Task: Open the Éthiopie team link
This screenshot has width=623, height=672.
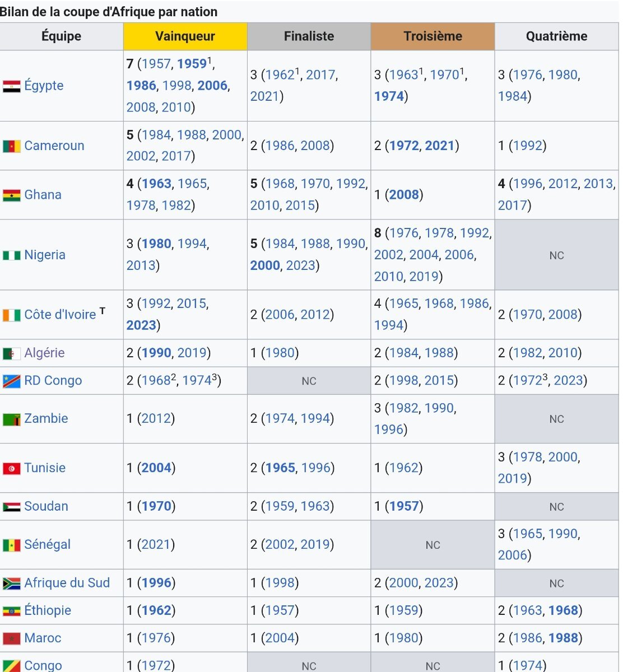Action: click(48, 610)
